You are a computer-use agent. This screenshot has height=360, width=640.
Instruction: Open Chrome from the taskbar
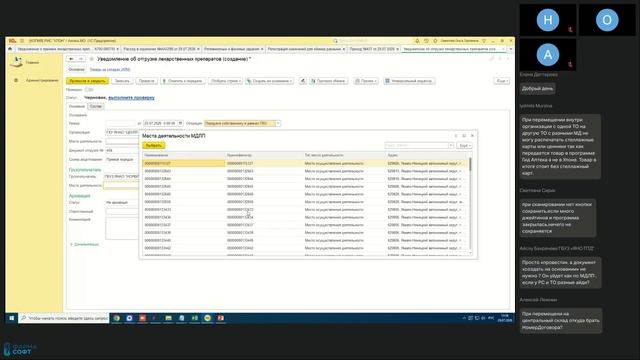117,318
